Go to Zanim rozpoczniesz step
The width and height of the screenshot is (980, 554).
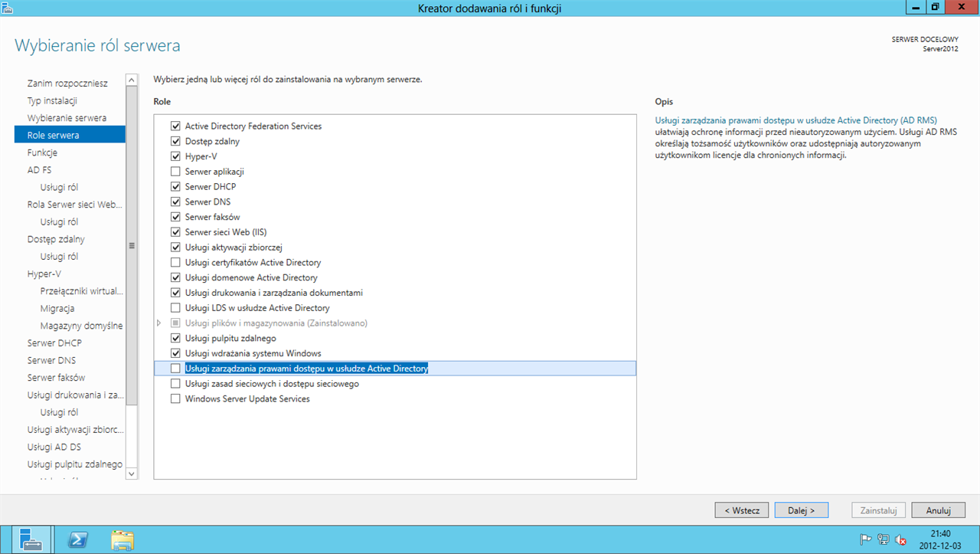[67, 83]
